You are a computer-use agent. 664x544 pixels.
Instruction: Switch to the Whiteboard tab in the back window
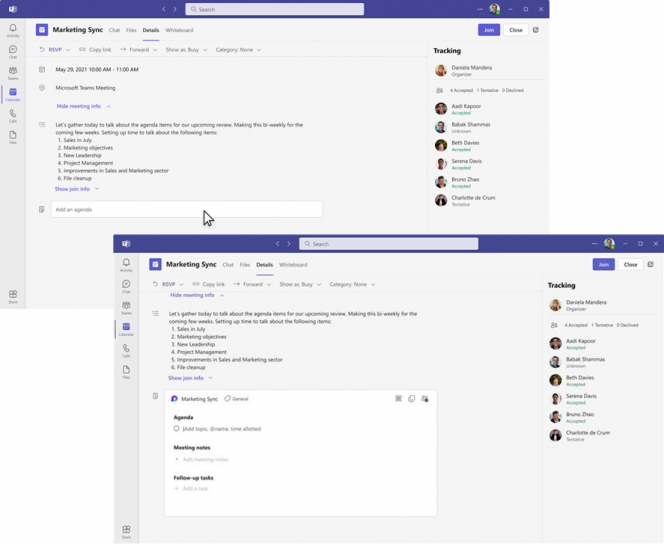pyautogui.click(x=180, y=30)
